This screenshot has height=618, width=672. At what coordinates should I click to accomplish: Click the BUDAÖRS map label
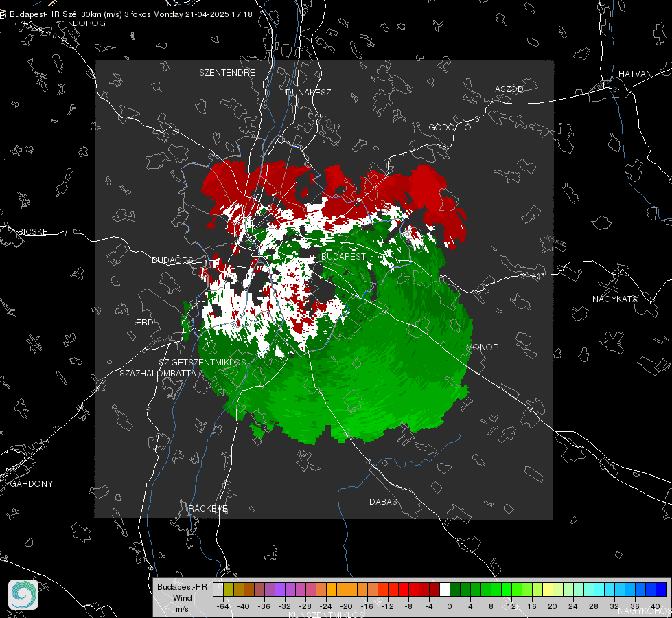pyautogui.click(x=172, y=260)
